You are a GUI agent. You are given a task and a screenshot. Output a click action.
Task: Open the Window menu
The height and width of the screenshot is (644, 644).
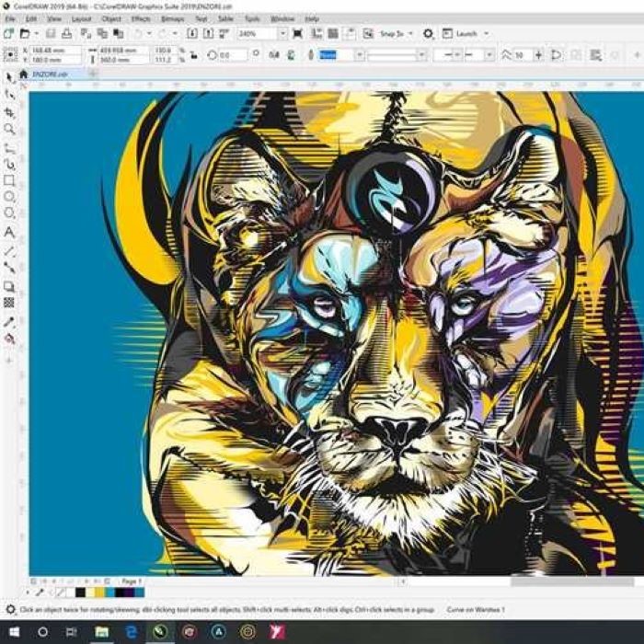(x=282, y=19)
